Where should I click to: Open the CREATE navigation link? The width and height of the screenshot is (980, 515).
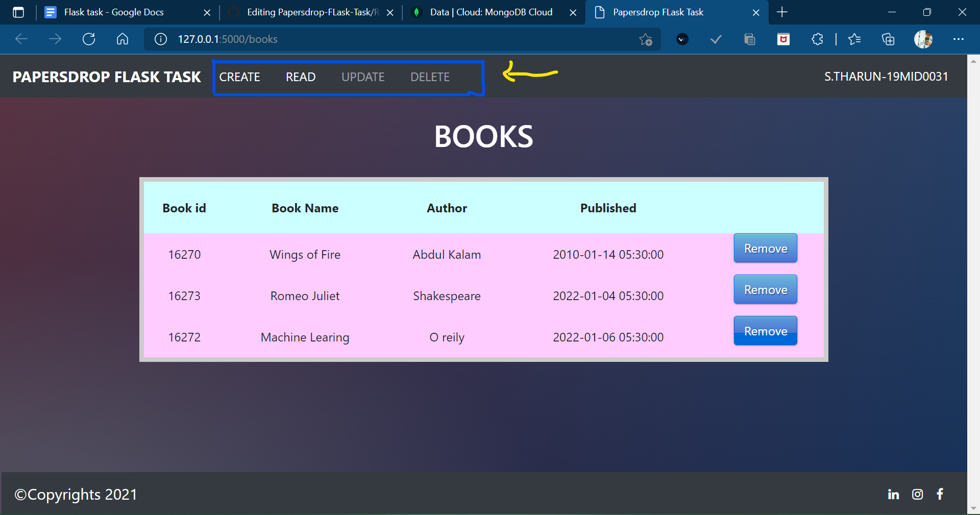[x=240, y=77]
